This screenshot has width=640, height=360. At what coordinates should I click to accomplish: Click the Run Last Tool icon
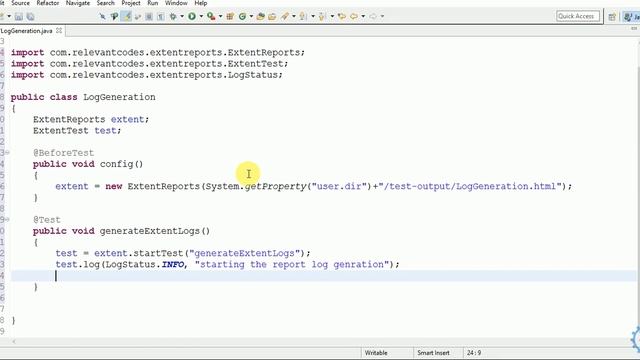coord(211,16)
